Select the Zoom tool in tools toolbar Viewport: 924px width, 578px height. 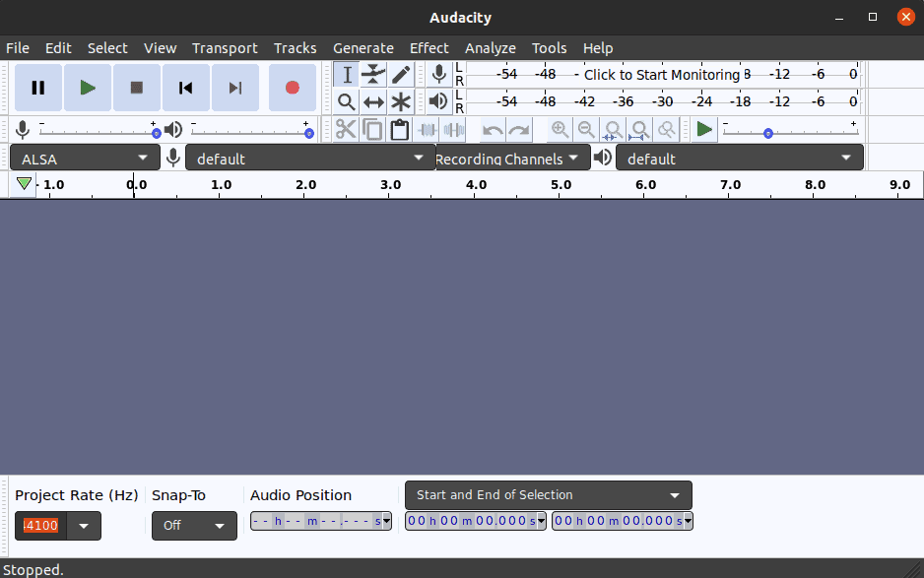click(346, 101)
